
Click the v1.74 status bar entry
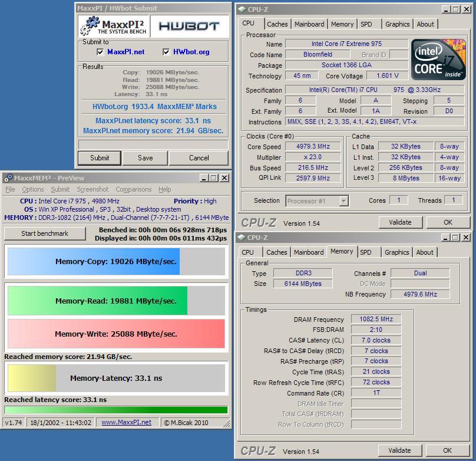(14, 423)
